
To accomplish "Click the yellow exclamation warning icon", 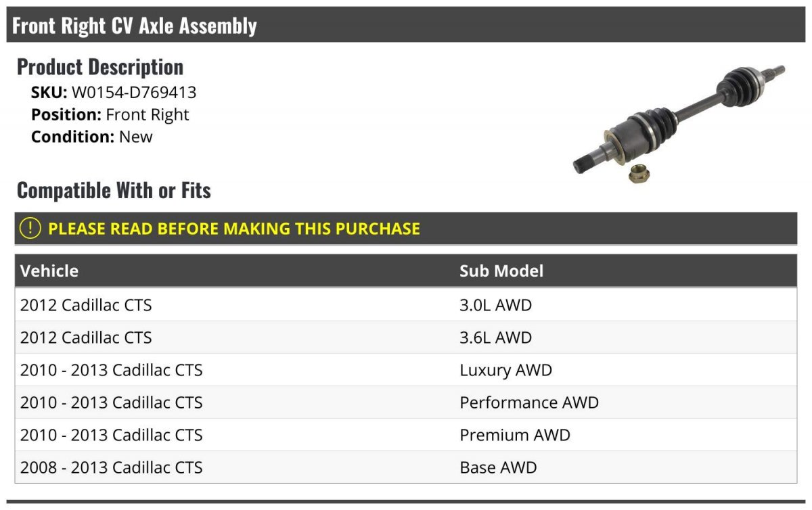I will click(30, 229).
